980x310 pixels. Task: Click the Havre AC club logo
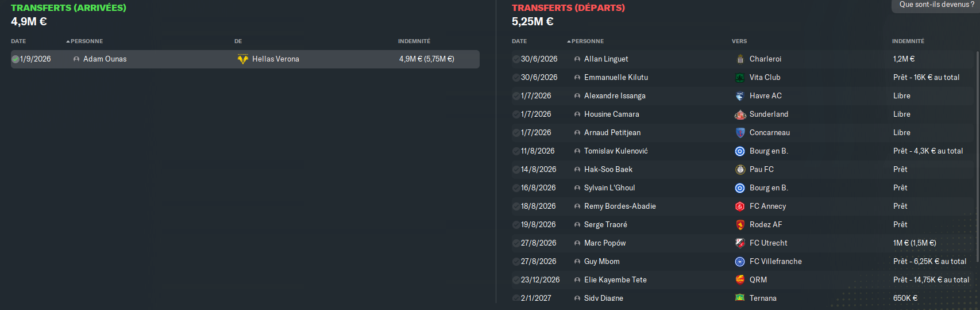(x=740, y=96)
